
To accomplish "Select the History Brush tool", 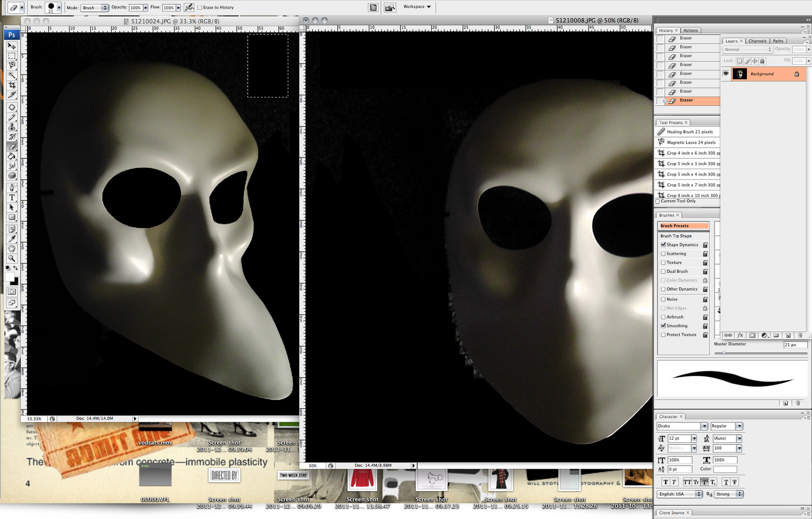I will [x=12, y=137].
